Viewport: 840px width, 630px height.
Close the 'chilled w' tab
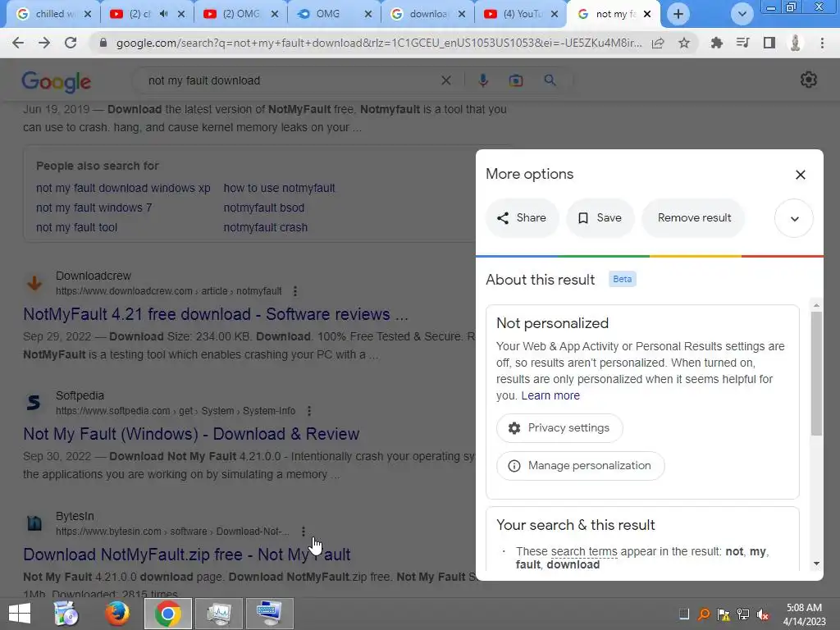[88, 14]
